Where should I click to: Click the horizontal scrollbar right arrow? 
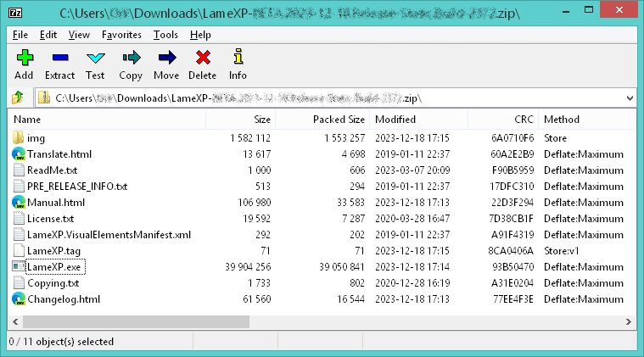point(629,321)
